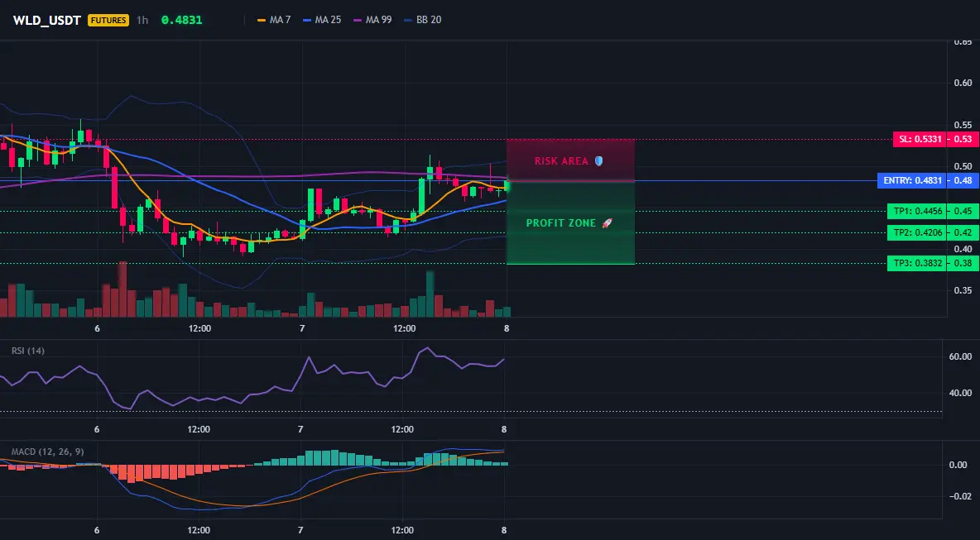Click the -0.02 MACD axis value
Viewport: 980px width, 540px height.
tap(960, 496)
